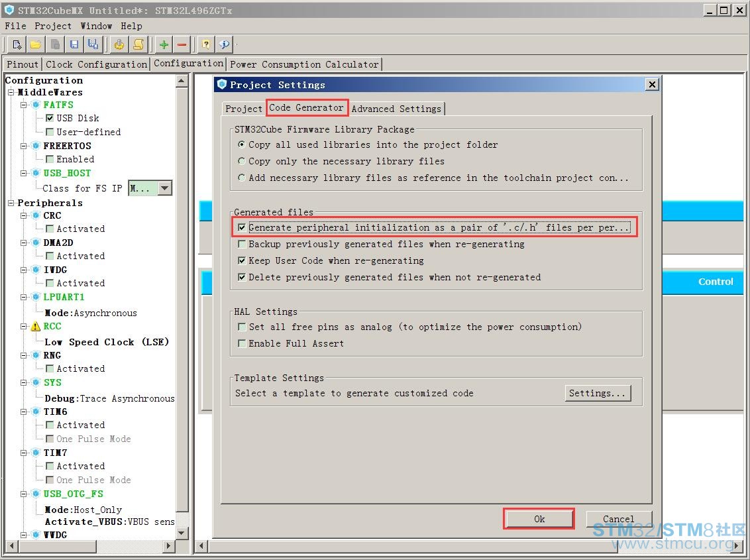Click the DMA2D cube icon
This screenshot has width=750, height=560.
36,243
